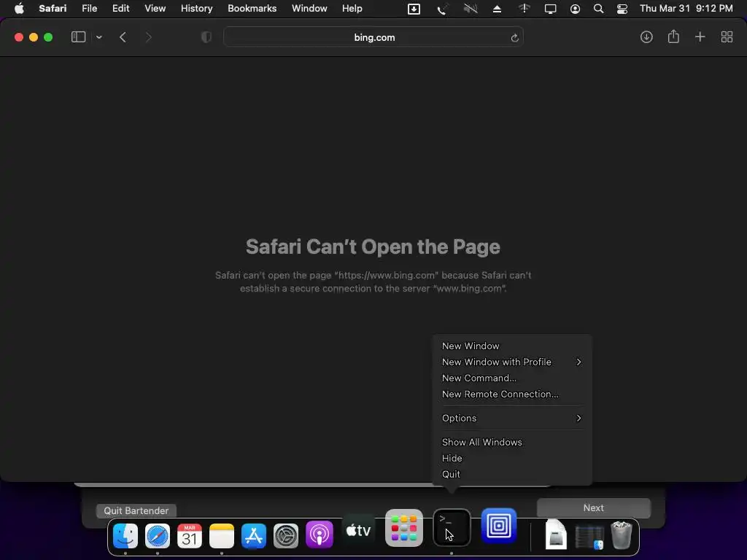Image resolution: width=747 pixels, height=560 pixels.
Task: Go back to previous page
Action: click(x=123, y=37)
